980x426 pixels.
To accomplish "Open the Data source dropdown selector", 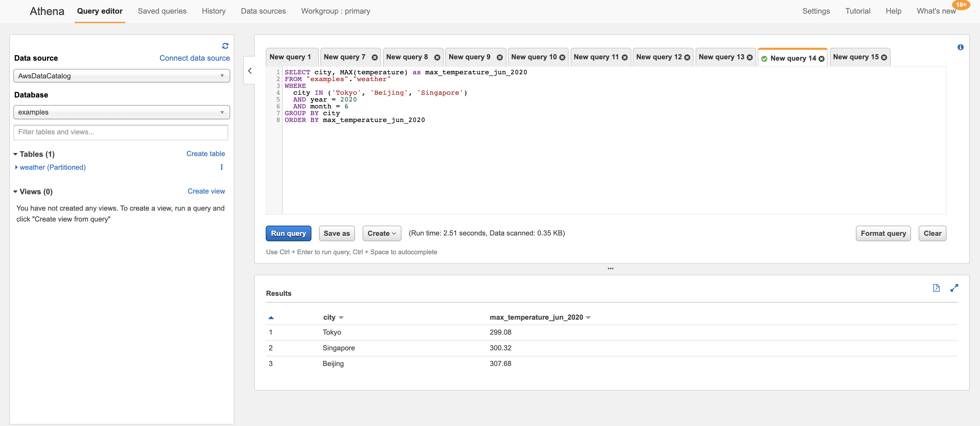I will point(121,76).
